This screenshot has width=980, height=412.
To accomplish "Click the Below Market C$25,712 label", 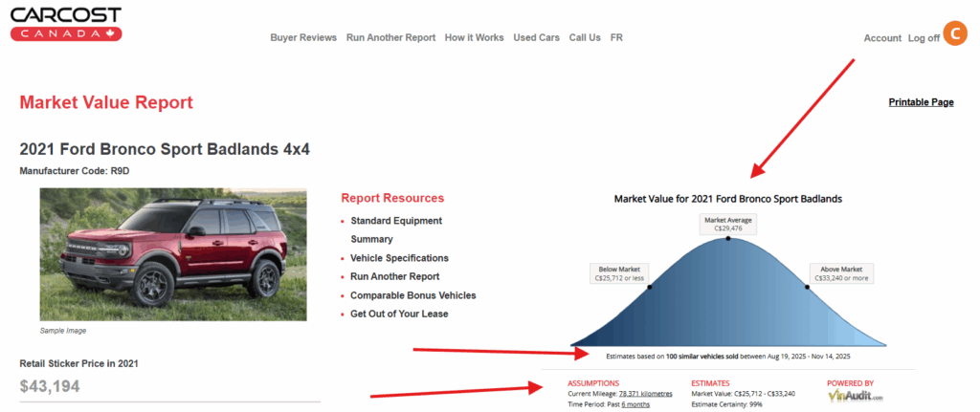I will pyautogui.click(x=620, y=273).
